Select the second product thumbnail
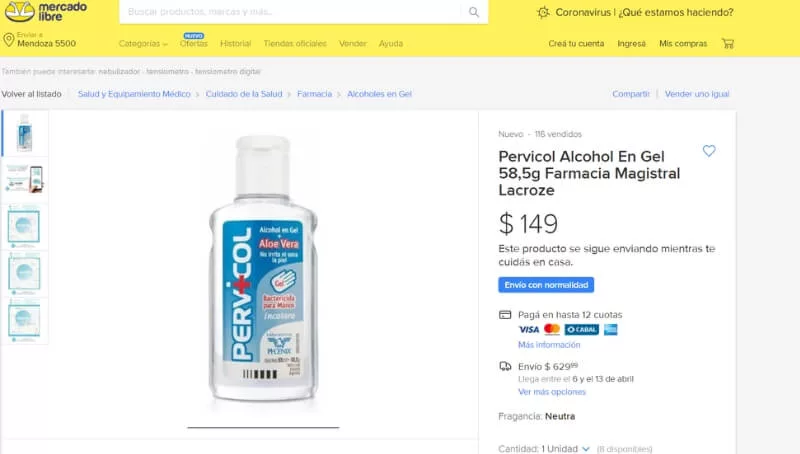The image size is (800, 454). tap(24, 178)
